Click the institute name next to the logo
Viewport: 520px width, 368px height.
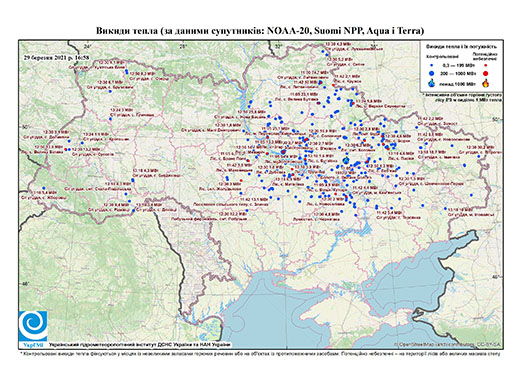point(140,344)
